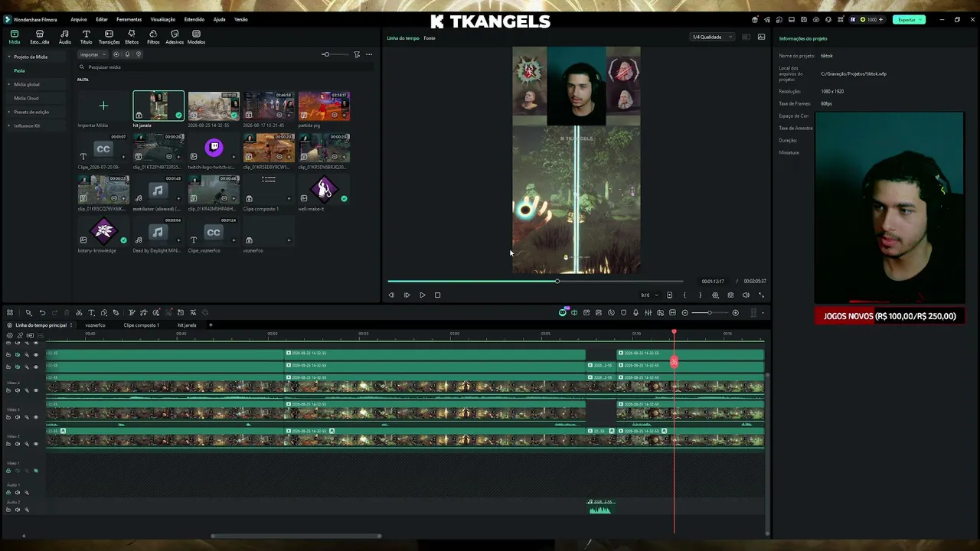
Task: Open the Modelos templates panel
Action: point(196,37)
